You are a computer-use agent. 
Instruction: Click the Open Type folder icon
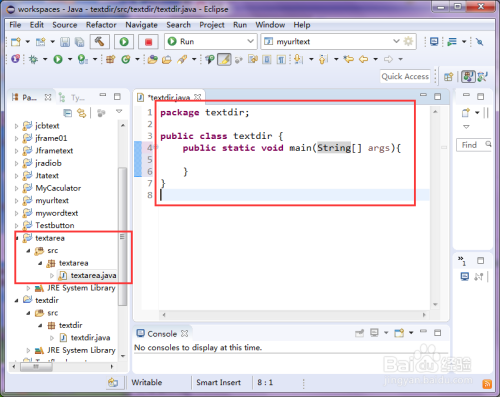[153, 59]
